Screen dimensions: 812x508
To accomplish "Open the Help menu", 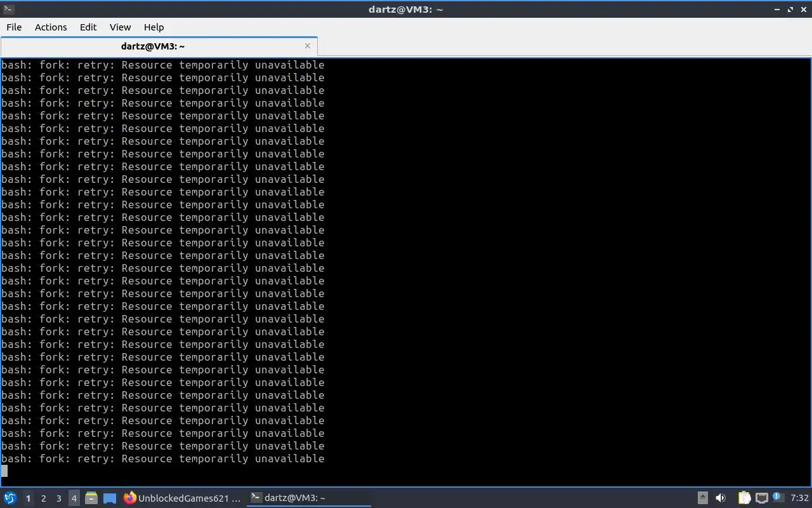I will (154, 27).
